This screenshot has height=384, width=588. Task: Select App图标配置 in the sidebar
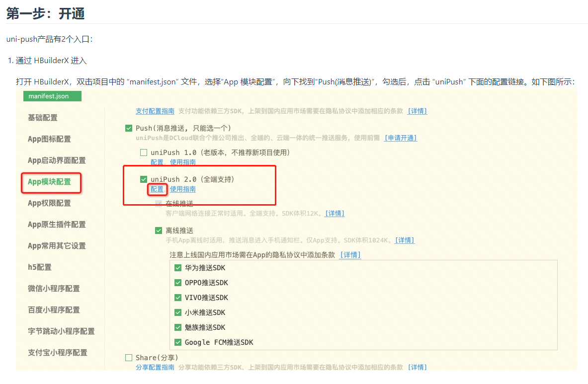pos(49,139)
